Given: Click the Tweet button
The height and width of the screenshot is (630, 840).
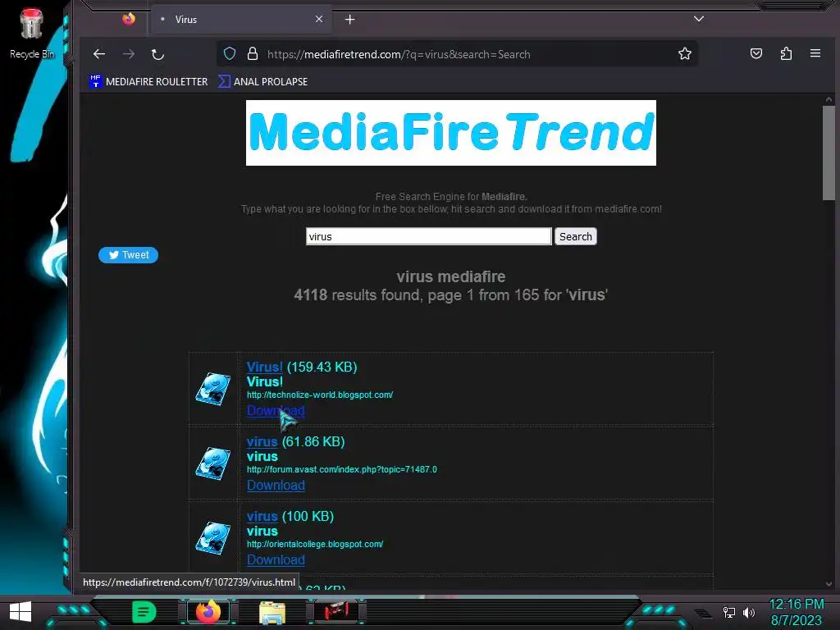Looking at the screenshot, I should tap(129, 255).
